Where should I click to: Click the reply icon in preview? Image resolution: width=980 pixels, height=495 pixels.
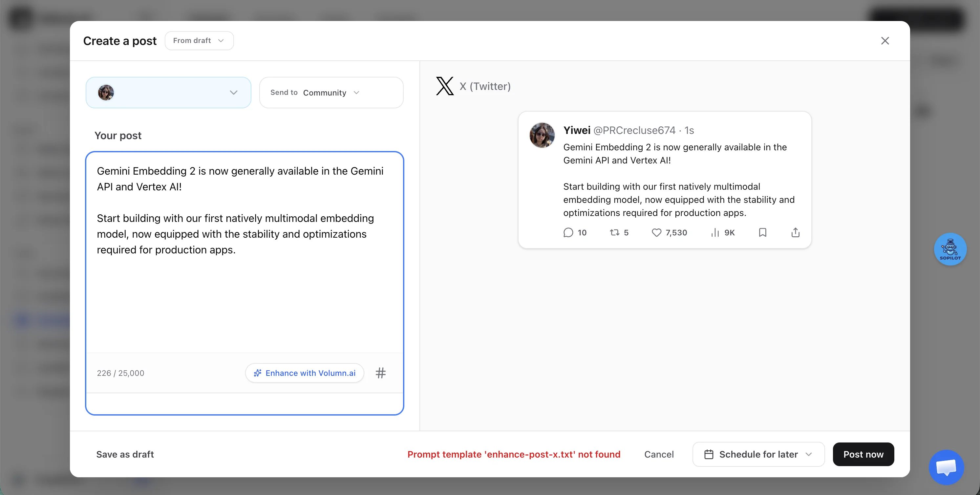(x=568, y=232)
